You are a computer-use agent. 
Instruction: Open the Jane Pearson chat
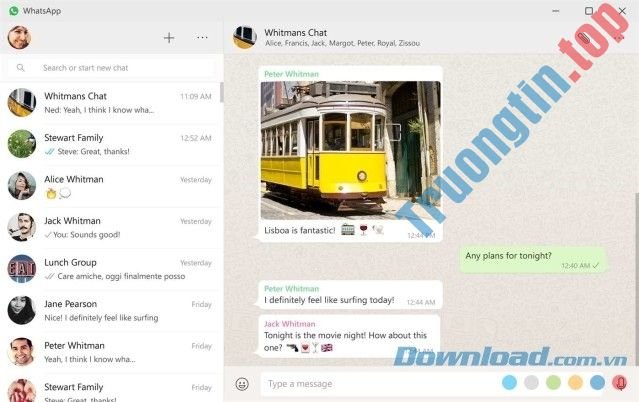(x=110, y=311)
